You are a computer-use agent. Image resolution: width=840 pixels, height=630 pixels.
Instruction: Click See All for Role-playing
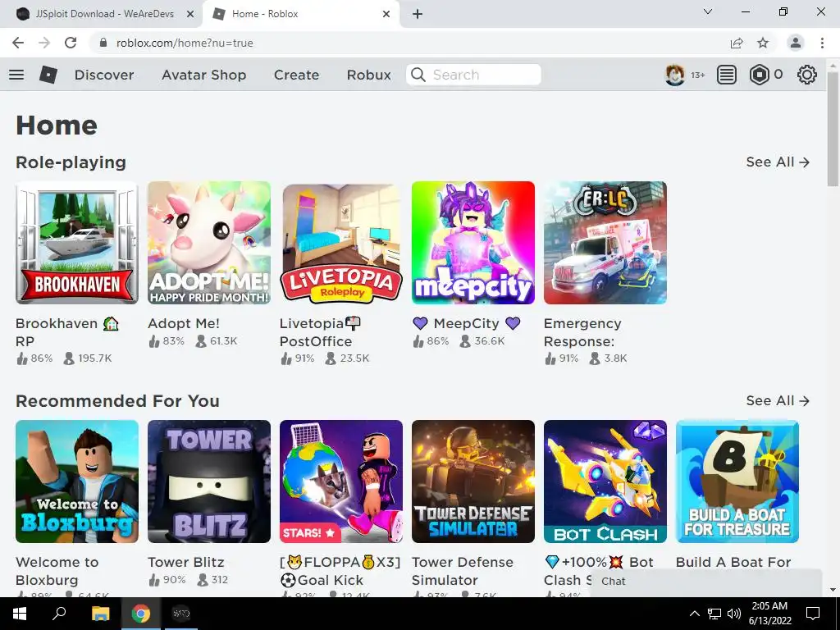pos(778,162)
